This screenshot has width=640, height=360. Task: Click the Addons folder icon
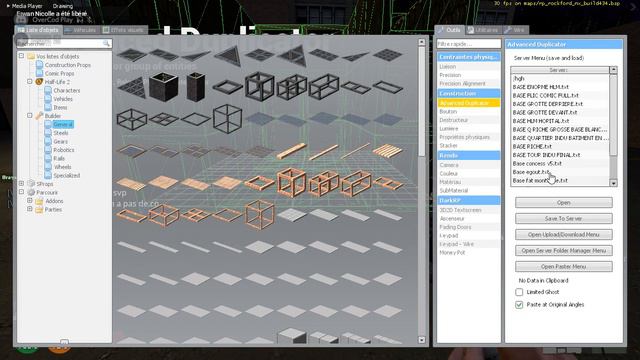(39, 201)
